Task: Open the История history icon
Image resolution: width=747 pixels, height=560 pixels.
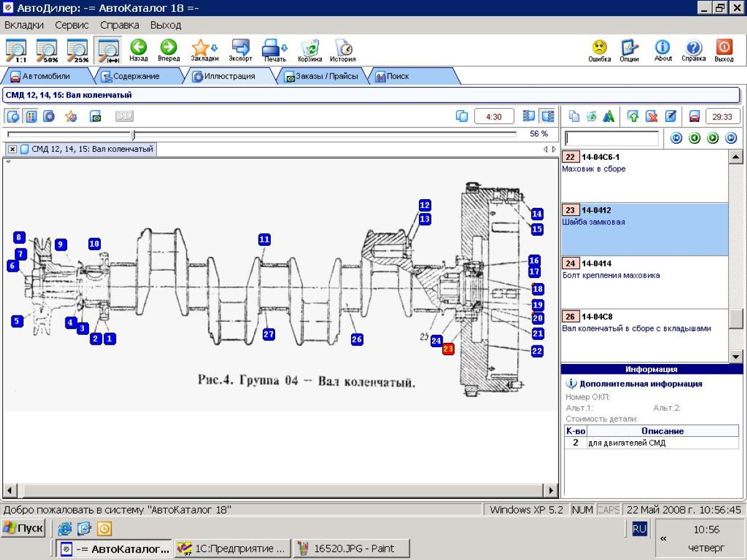Action: [342, 50]
